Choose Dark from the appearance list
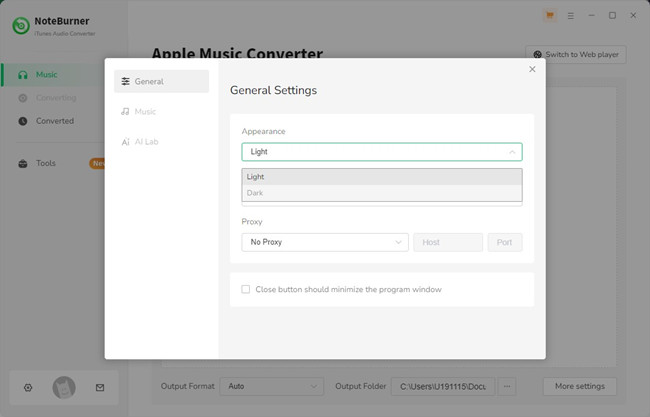650x417 pixels. 382,193
